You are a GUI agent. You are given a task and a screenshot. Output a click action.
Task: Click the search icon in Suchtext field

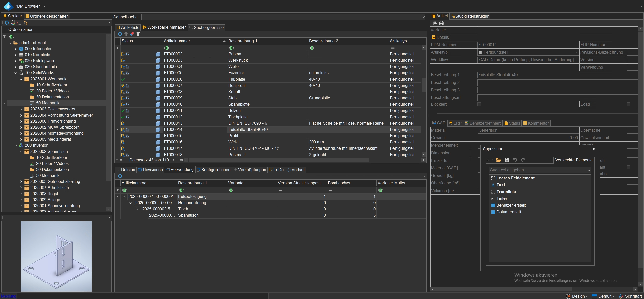pyautogui.click(x=589, y=170)
